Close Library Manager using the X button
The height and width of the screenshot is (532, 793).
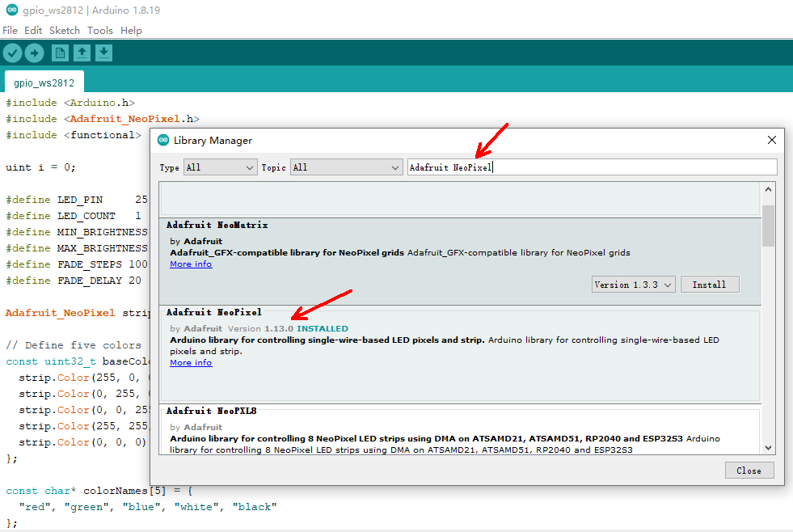pos(772,140)
